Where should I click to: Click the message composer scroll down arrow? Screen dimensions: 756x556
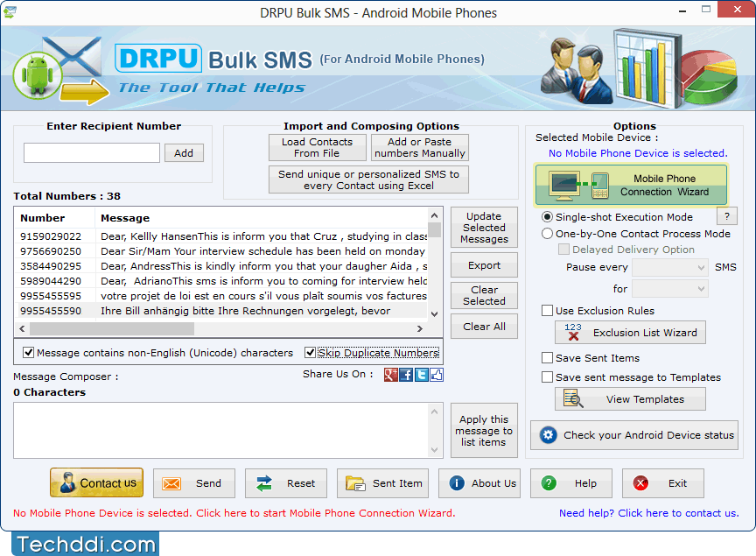(x=434, y=450)
